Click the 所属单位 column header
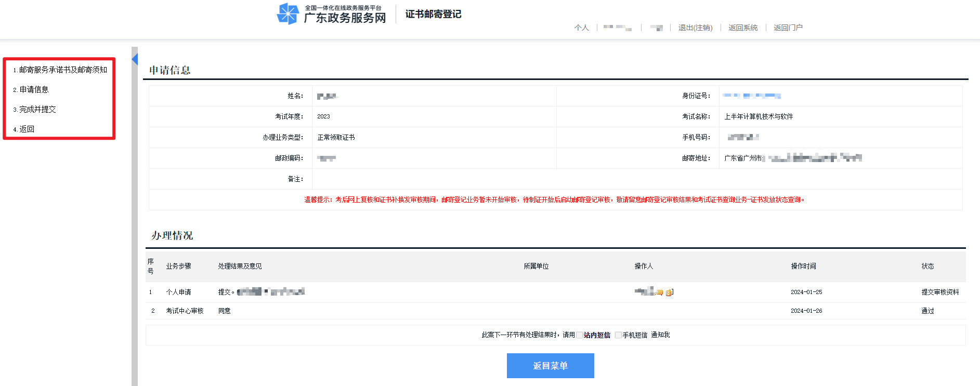This screenshot has width=980, height=386. pos(536,266)
